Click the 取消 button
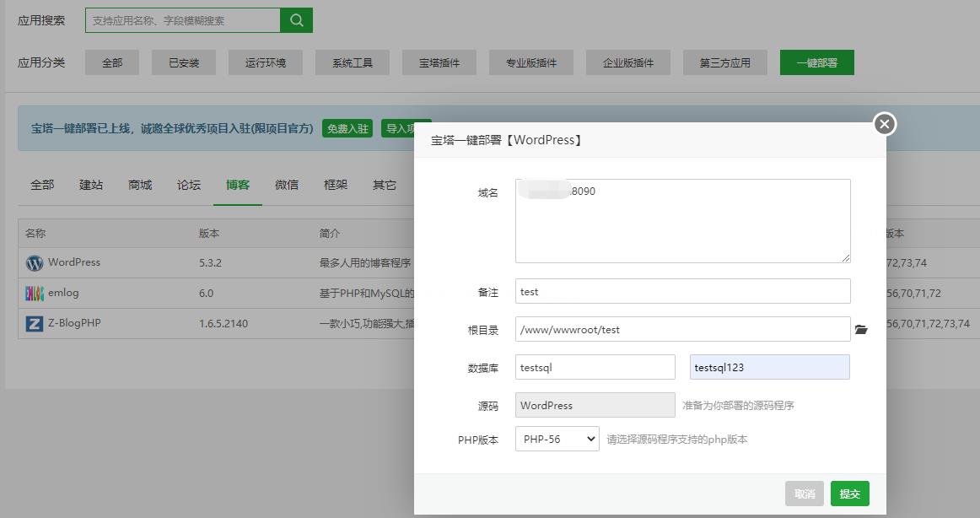 805,494
